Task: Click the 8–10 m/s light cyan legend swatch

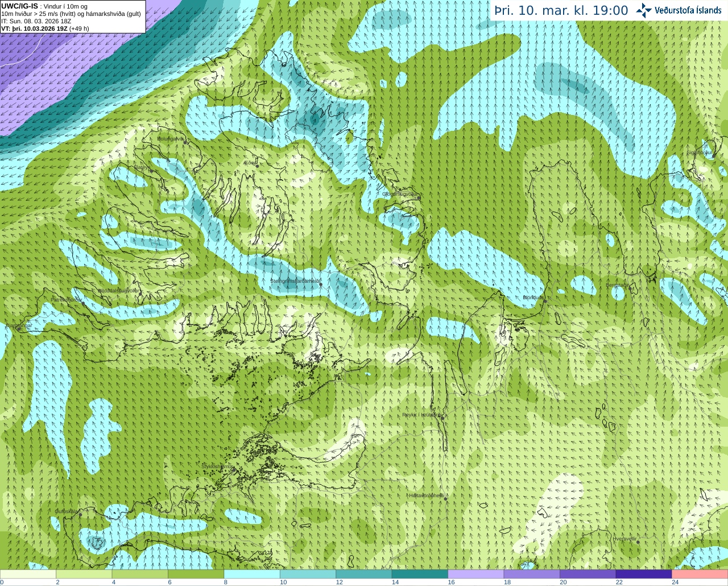Action: (252, 574)
